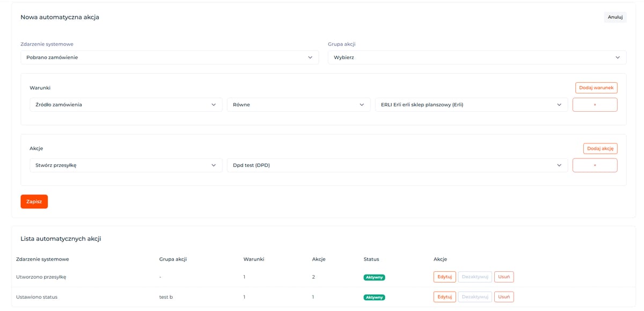Click the Anuluj button
This screenshot has height=311, width=644.
(615, 17)
